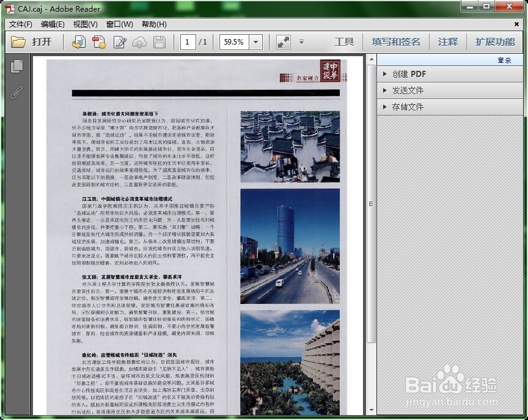Screen dimensions: 528x420
Task: Open the 文件 menu
Action: click(20, 24)
